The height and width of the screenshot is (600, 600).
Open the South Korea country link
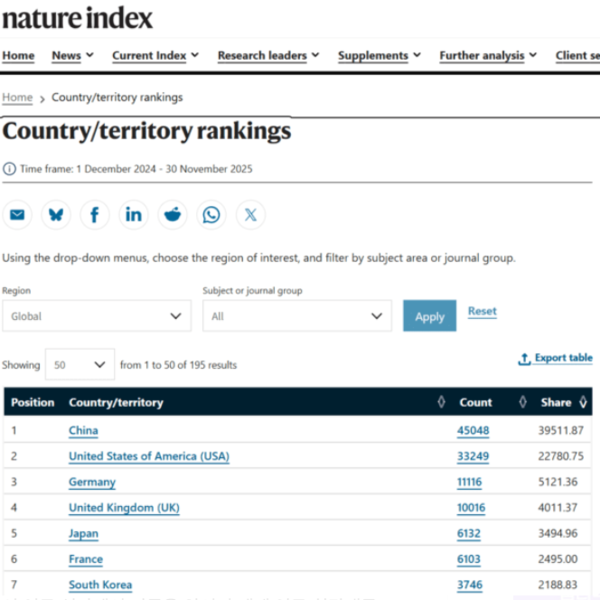(100, 585)
